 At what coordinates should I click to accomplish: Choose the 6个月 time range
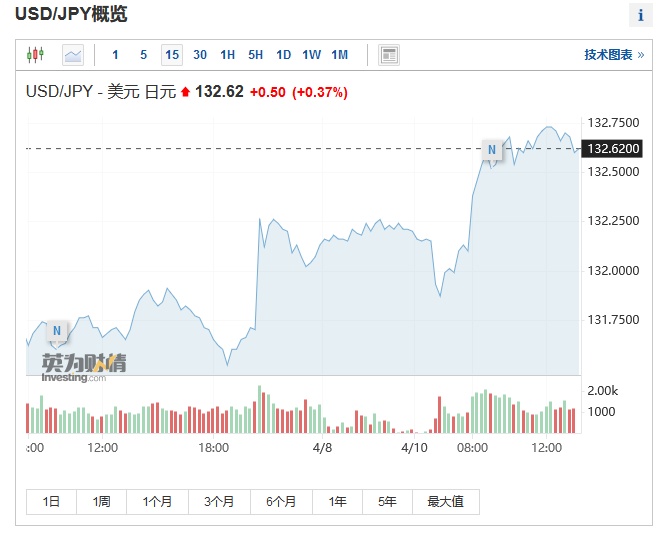click(x=281, y=501)
